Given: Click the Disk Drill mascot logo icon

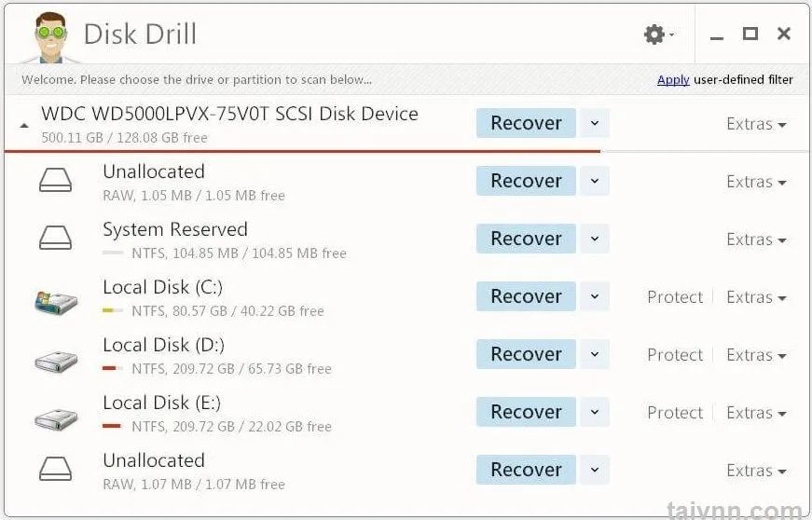Looking at the screenshot, I should [48, 35].
